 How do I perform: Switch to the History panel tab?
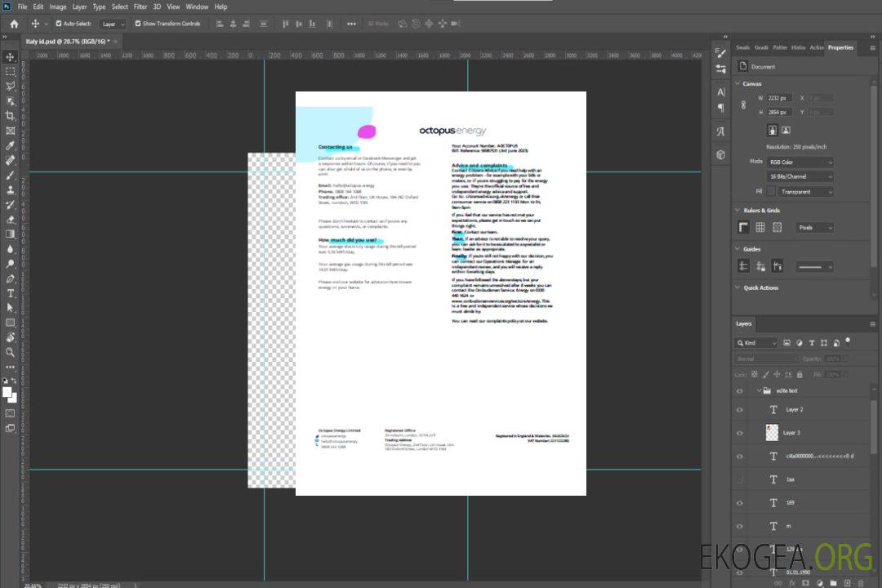[798, 47]
